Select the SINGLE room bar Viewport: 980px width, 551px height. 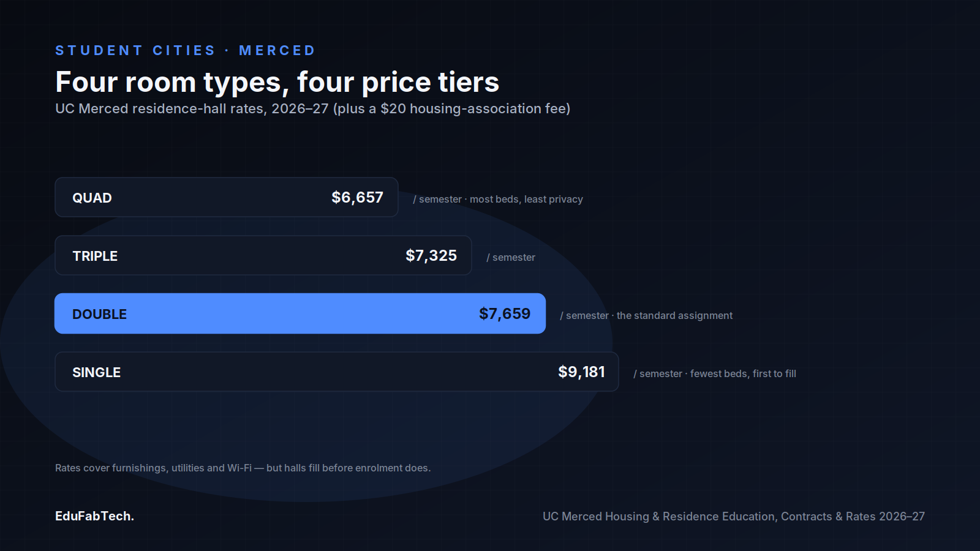click(x=337, y=372)
